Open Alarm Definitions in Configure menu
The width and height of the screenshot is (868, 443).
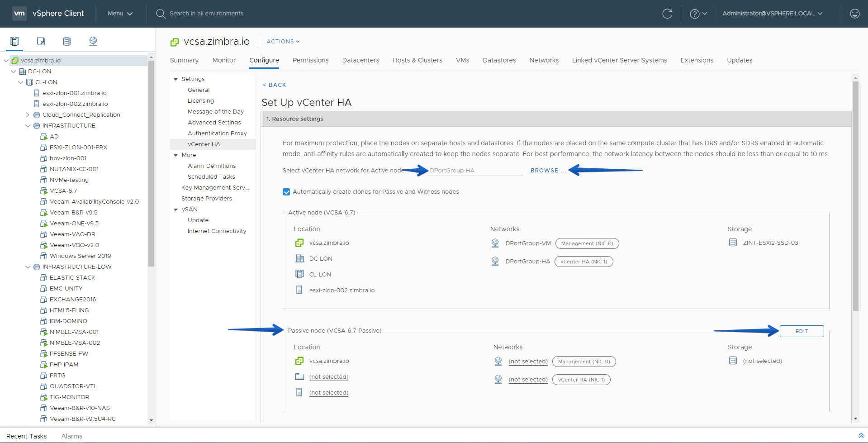[212, 166]
